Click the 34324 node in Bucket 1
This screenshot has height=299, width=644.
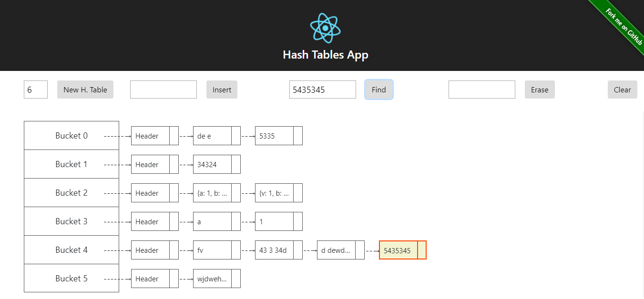(217, 164)
